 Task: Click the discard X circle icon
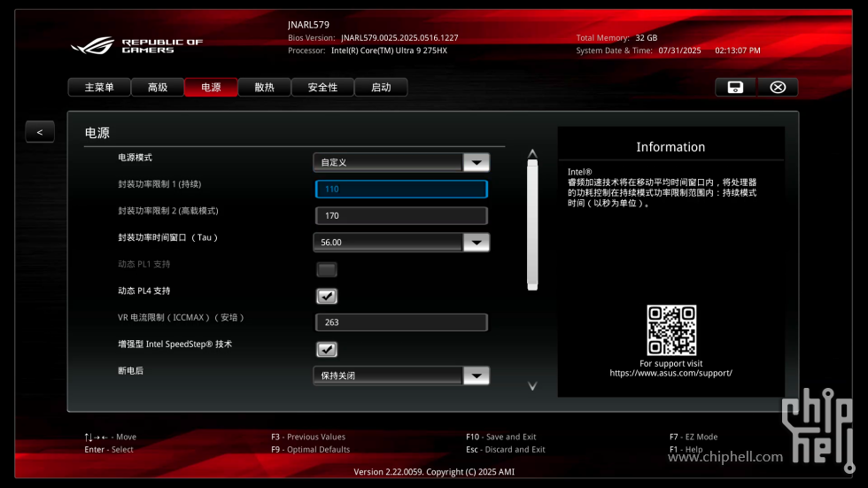tap(778, 88)
